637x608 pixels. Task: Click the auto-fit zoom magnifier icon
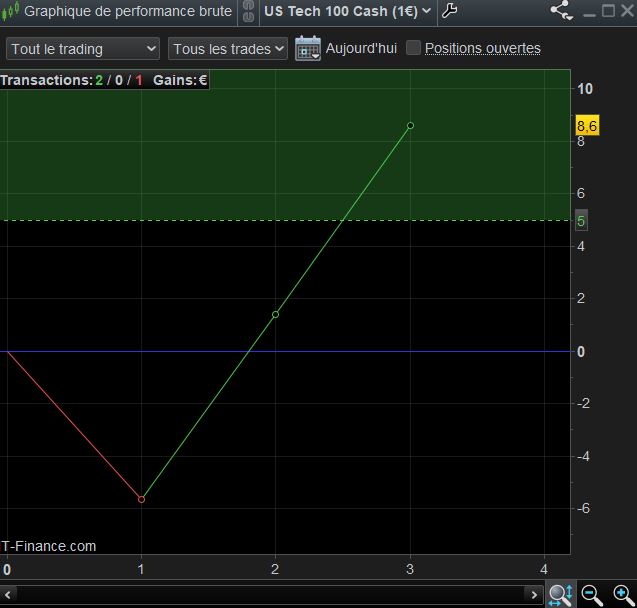click(561, 595)
